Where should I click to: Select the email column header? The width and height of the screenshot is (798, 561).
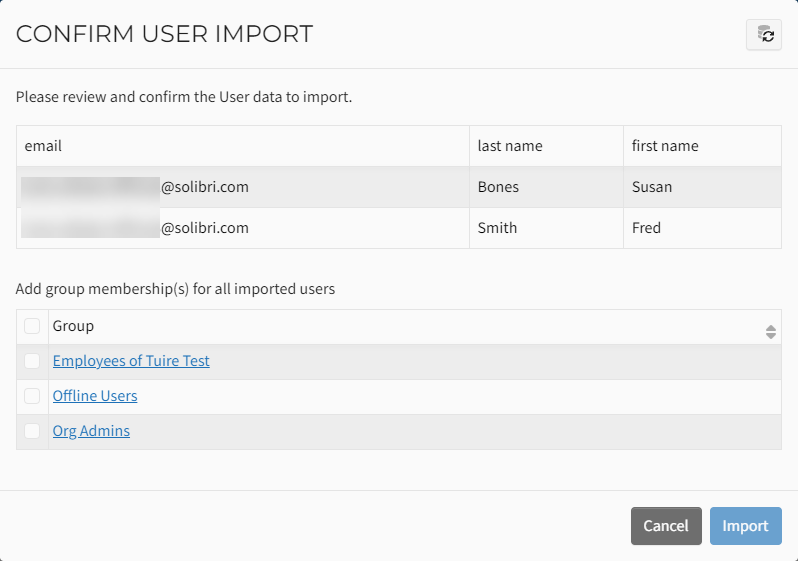243,146
